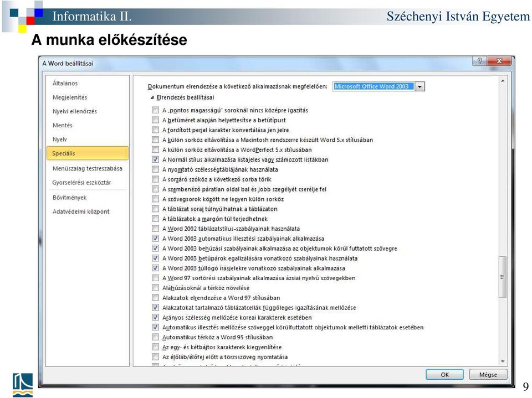Click the university logo at slide bottom-left

23,385
